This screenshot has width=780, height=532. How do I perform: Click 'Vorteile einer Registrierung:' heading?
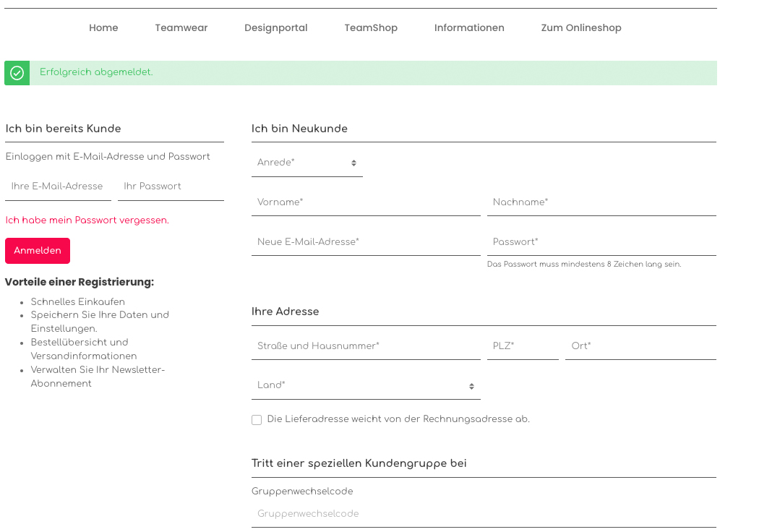tap(80, 282)
